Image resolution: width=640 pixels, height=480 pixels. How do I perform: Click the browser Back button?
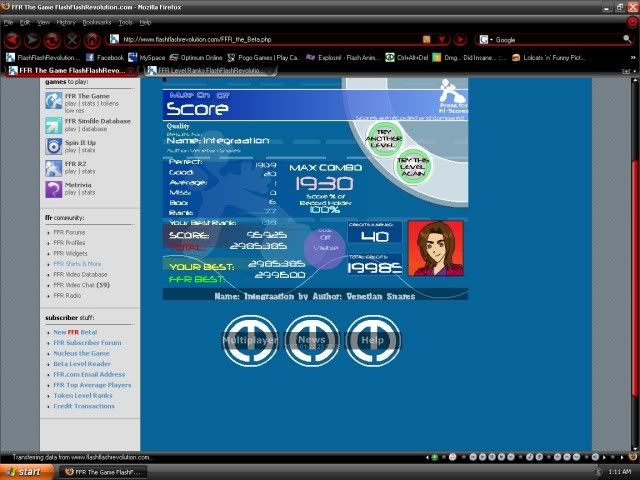[12, 40]
